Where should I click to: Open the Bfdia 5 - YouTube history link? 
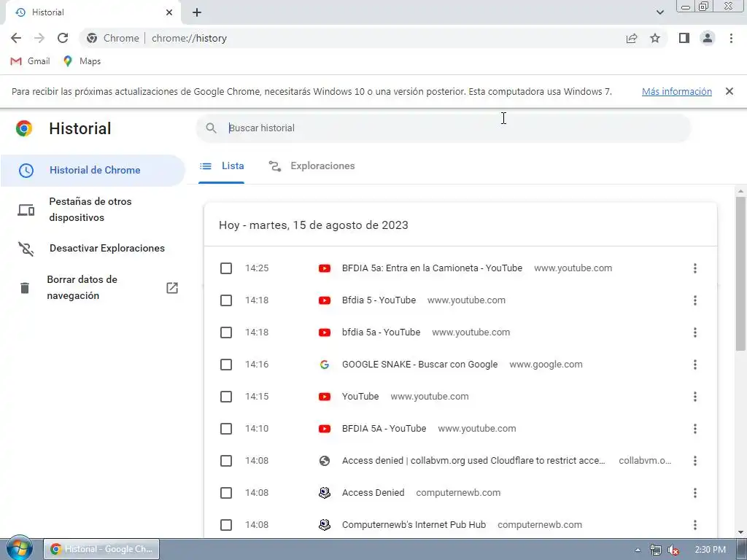(x=379, y=300)
